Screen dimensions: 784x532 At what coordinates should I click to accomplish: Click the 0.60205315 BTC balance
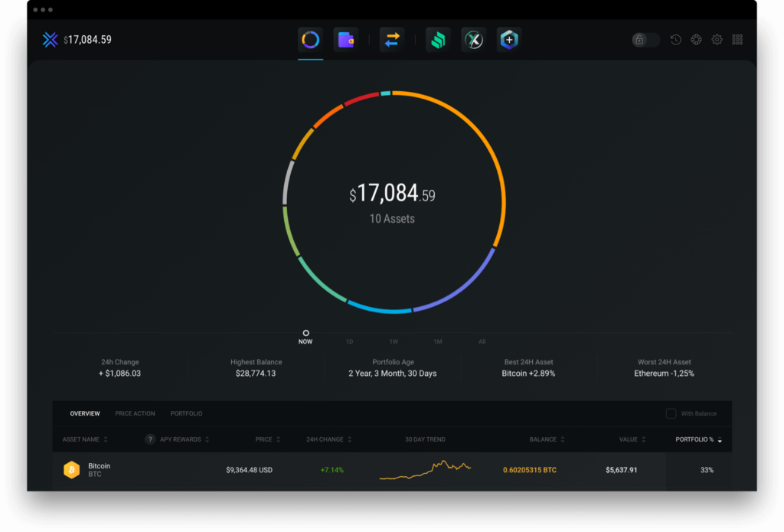(x=530, y=469)
